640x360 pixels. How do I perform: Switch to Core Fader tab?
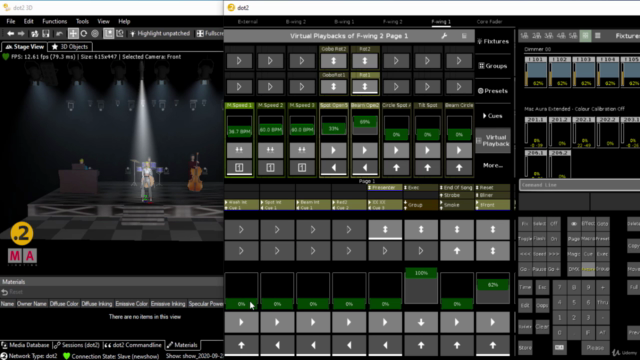(489, 22)
